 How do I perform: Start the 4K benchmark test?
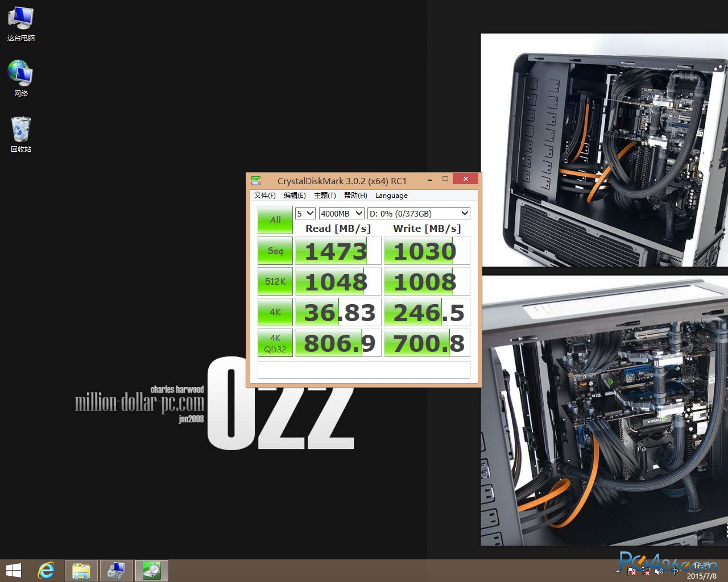[275, 312]
